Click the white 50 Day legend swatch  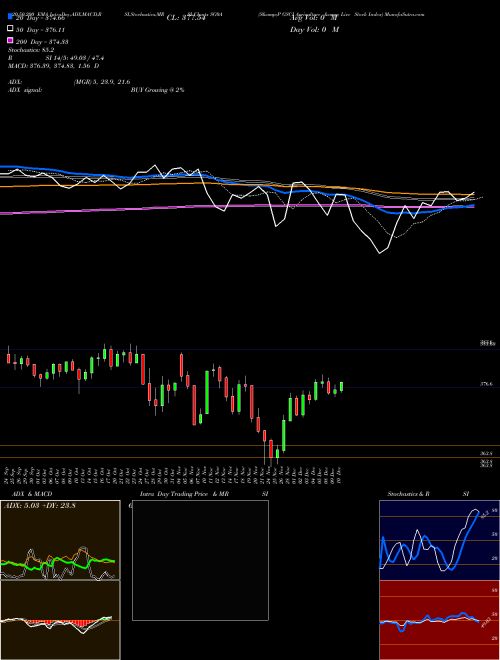point(10,28)
